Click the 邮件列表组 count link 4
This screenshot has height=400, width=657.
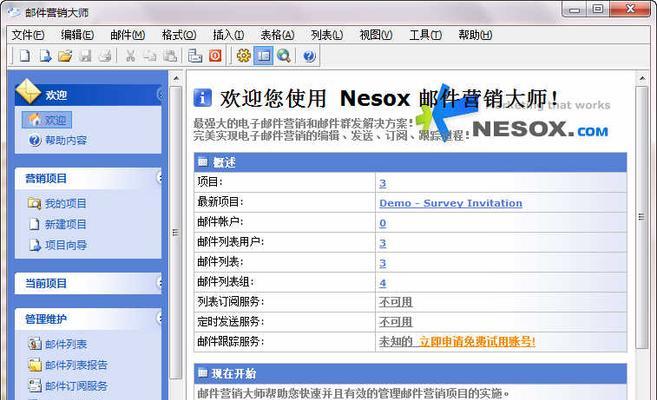point(383,283)
